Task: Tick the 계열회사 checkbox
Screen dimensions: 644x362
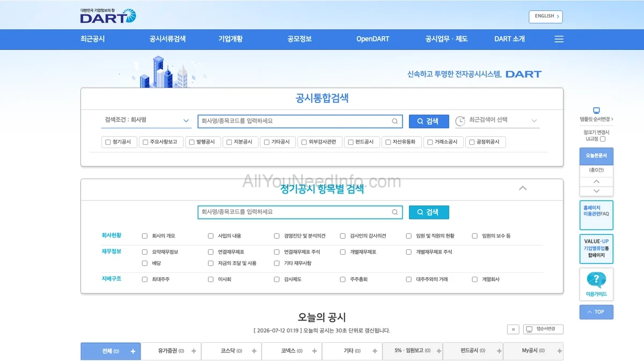Action: (x=475, y=279)
